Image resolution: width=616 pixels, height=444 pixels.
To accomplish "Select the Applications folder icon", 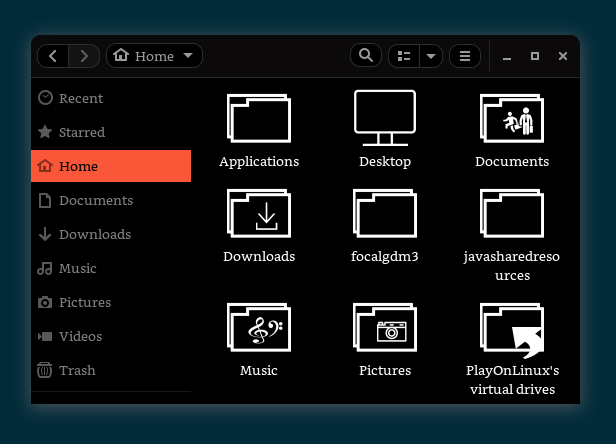I will (x=259, y=118).
